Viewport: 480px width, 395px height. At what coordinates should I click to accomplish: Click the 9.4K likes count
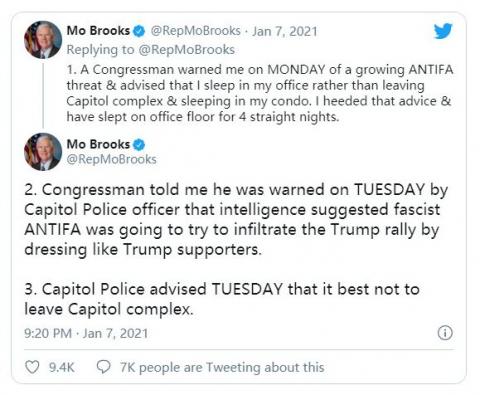point(61,367)
